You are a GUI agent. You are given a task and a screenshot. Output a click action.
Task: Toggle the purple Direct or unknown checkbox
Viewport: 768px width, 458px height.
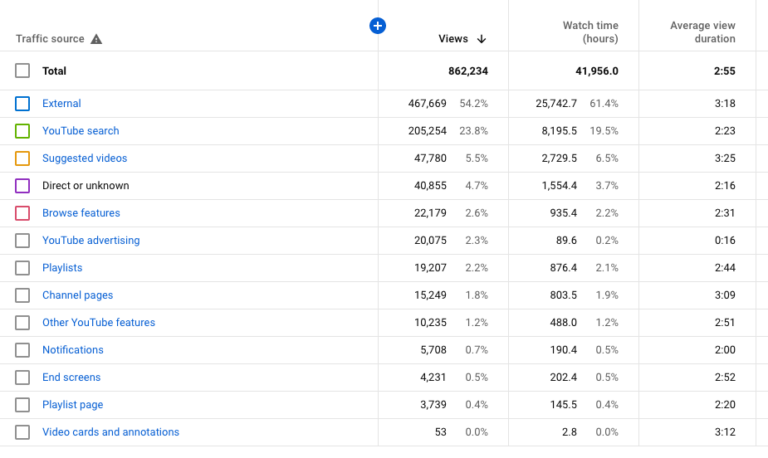pos(22,186)
